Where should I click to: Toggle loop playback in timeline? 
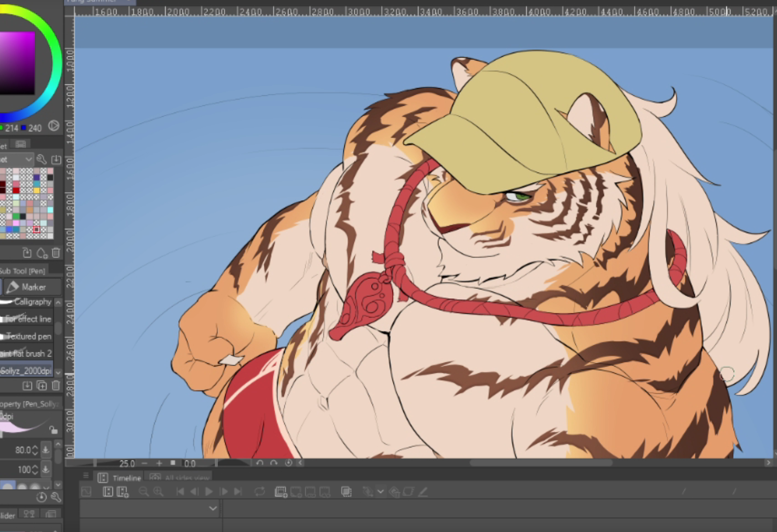pos(259,491)
